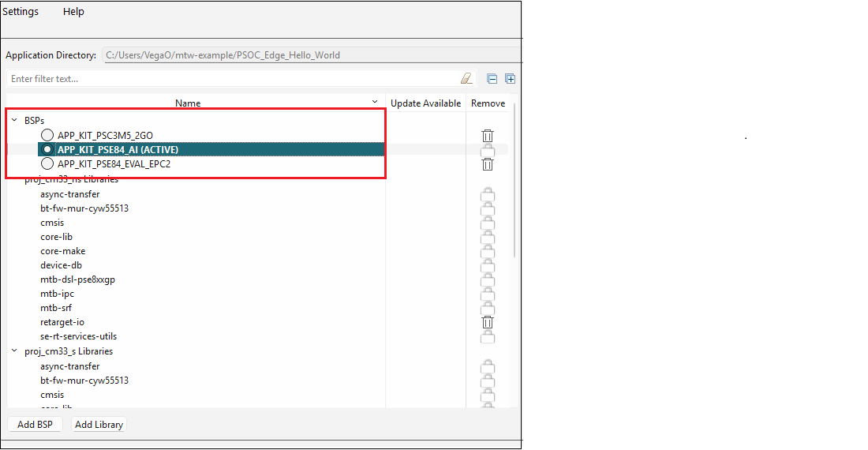Click the Name column sort arrow
The image size is (868, 450).
click(x=375, y=103)
